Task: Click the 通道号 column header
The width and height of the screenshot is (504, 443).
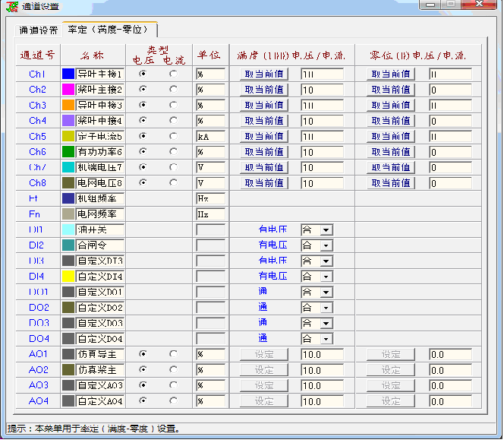Action: (x=38, y=55)
